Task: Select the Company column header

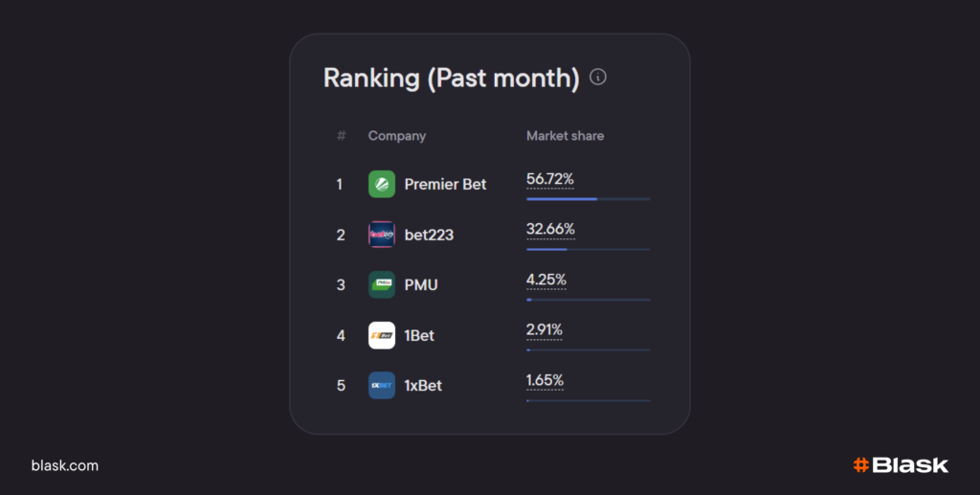Action: click(x=397, y=136)
